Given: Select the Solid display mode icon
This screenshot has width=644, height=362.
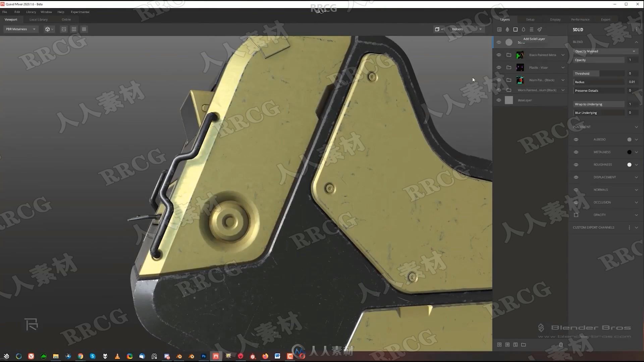Looking at the screenshot, I should [515, 29].
